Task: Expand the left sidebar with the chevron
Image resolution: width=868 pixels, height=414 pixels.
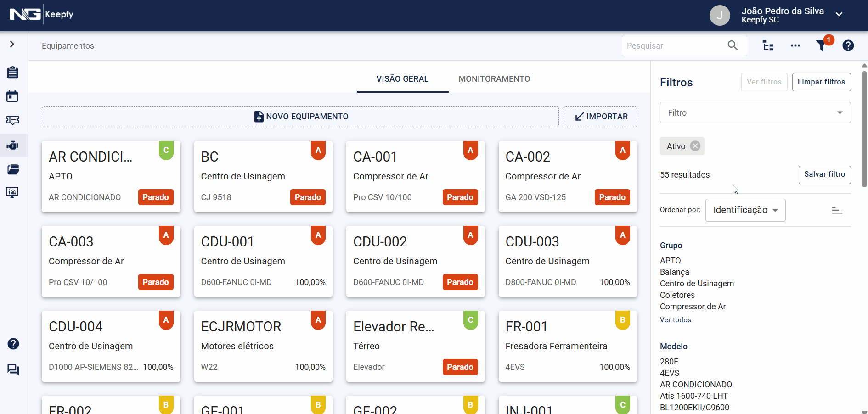Action: pyautogui.click(x=12, y=44)
